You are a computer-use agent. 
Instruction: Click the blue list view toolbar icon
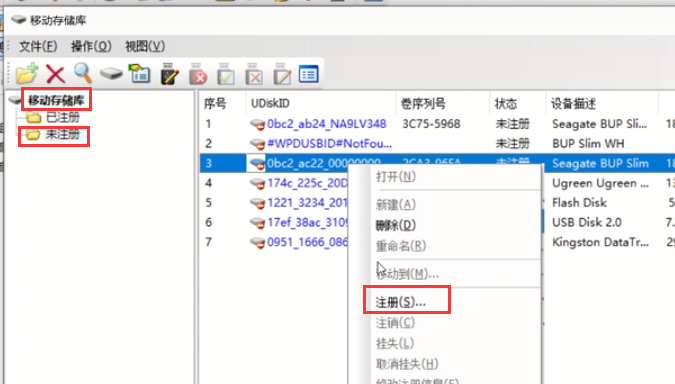[309, 74]
